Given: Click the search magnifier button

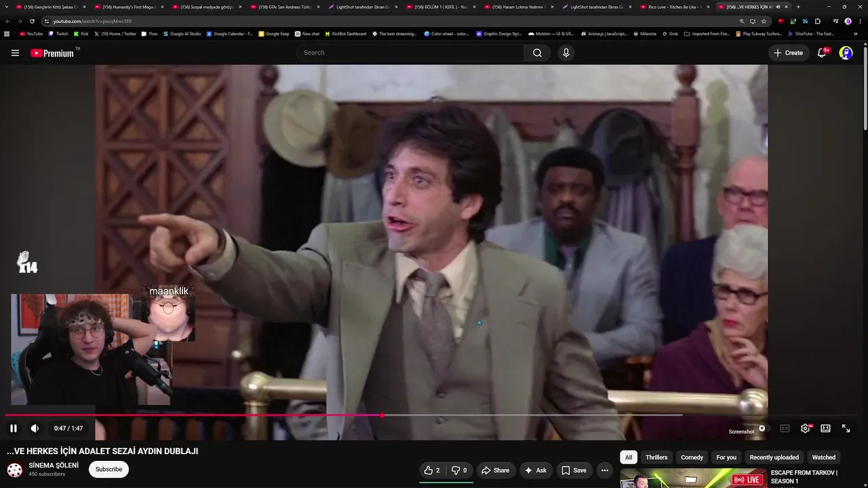Looking at the screenshot, I should point(537,53).
